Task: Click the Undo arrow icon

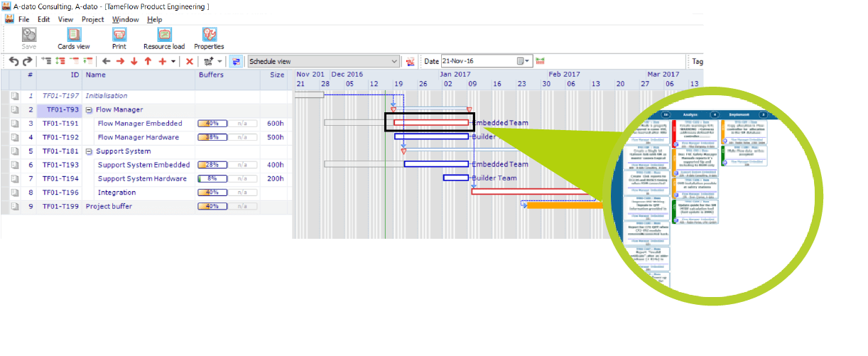Action: coord(13,62)
